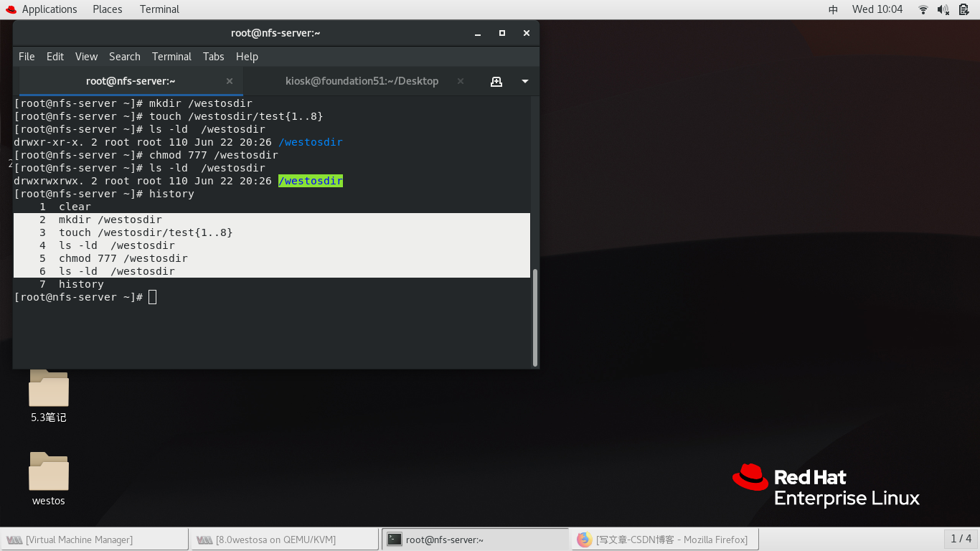Switch to Virtual Machine Manager taskbar window
Viewport: 980px width, 551px height.
point(95,540)
